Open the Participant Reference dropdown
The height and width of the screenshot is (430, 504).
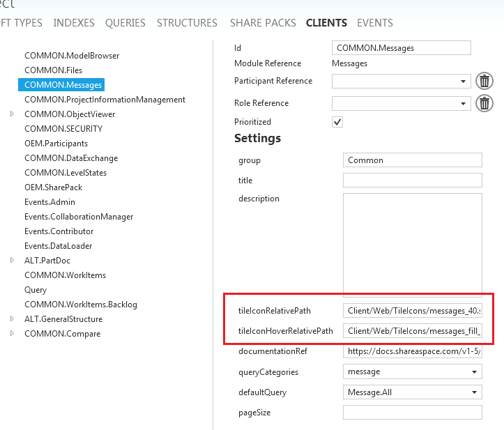(464, 82)
